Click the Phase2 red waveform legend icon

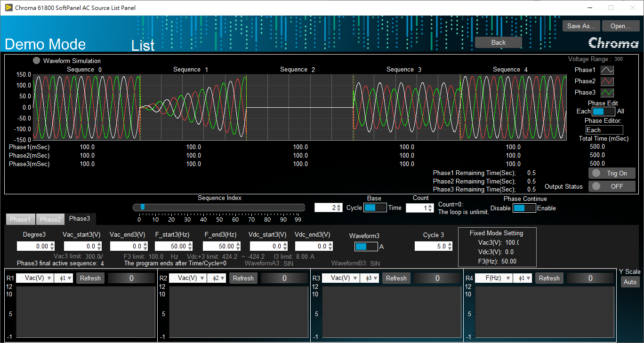pos(607,81)
